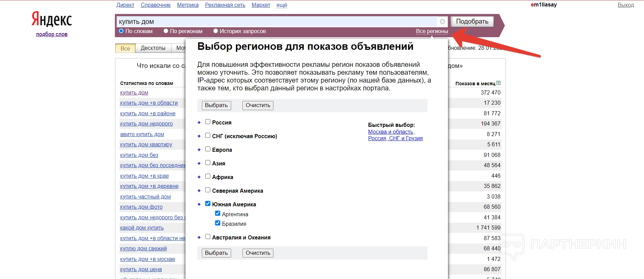Screen dimensions: 644x279
Task: Open the купить дом +в районе link
Action: point(148,113)
